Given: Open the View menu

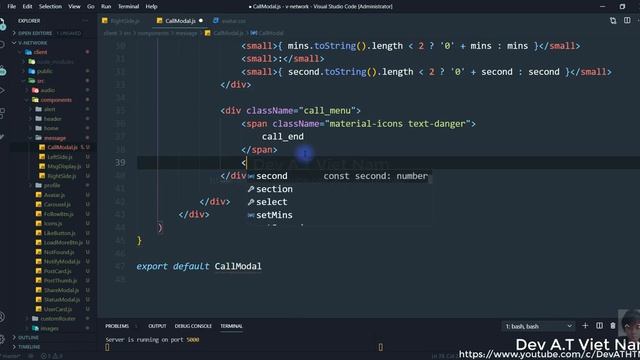Looking at the screenshot, I should click(74, 7).
